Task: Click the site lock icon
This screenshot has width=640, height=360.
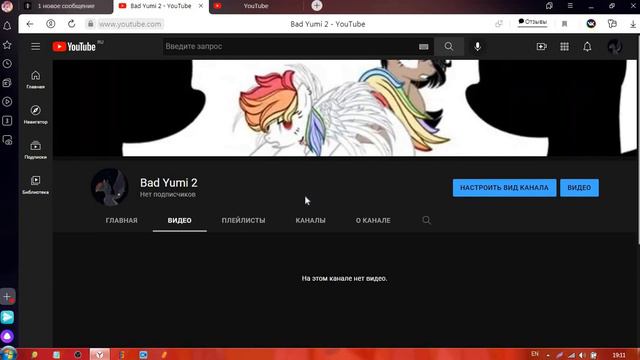Action: click(91, 24)
